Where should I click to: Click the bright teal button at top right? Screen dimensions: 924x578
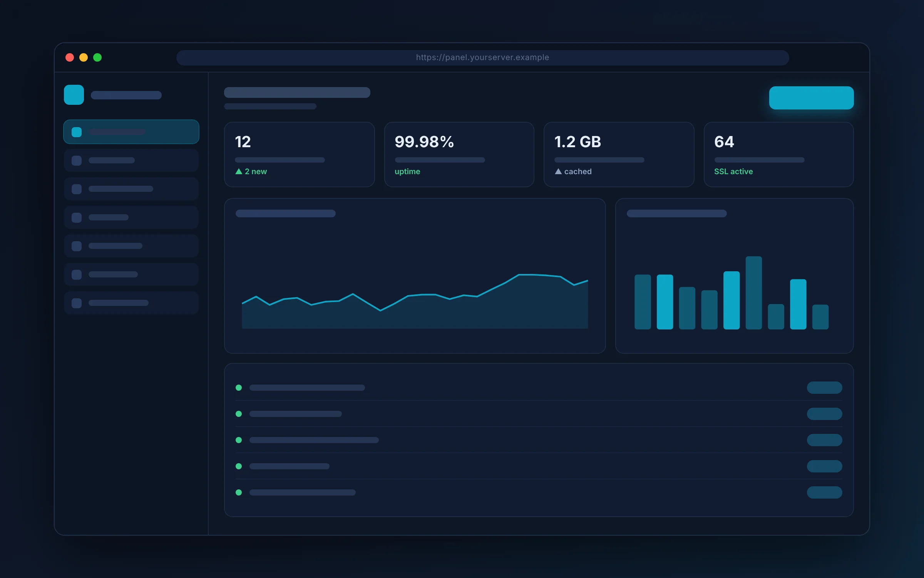tap(811, 98)
